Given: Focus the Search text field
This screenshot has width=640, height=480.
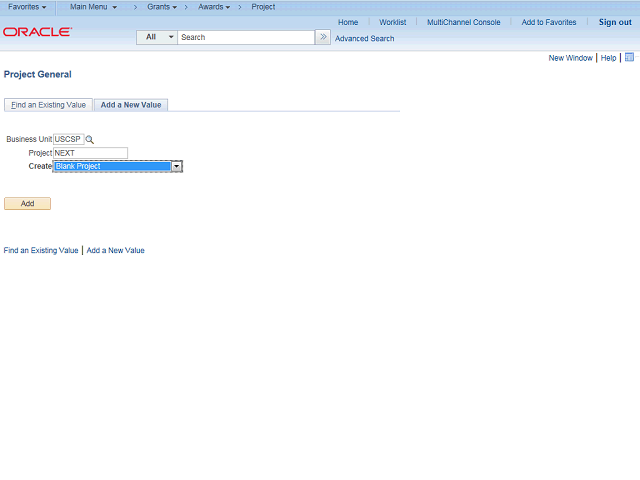Looking at the screenshot, I should coord(246,37).
